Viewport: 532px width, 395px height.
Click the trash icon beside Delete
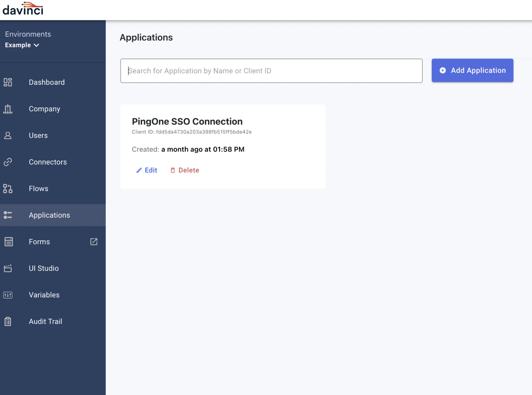click(x=173, y=170)
